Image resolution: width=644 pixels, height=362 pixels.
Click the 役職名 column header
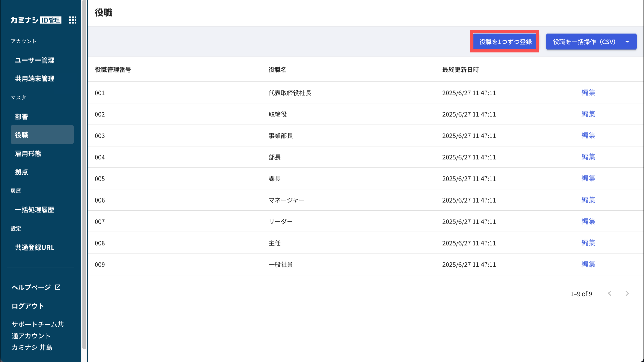(x=277, y=70)
